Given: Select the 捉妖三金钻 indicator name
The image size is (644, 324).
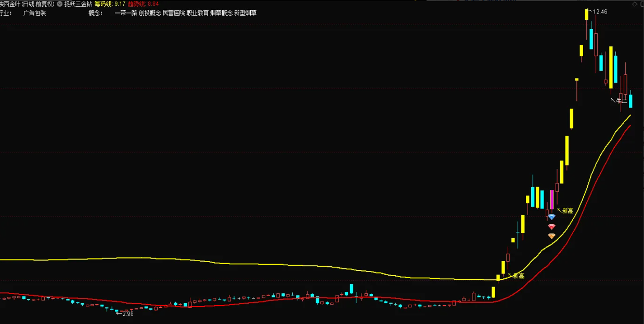Looking at the screenshot, I should [78, 4].
